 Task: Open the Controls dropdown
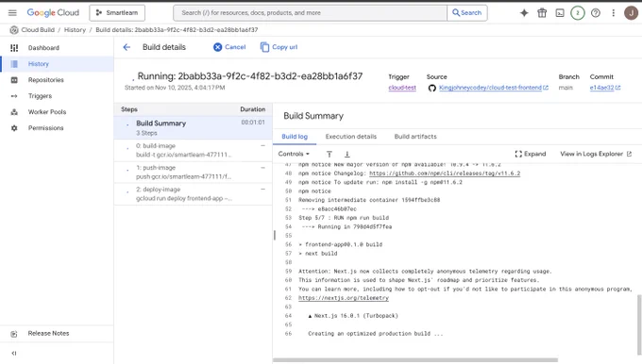[x=294, y=154]
